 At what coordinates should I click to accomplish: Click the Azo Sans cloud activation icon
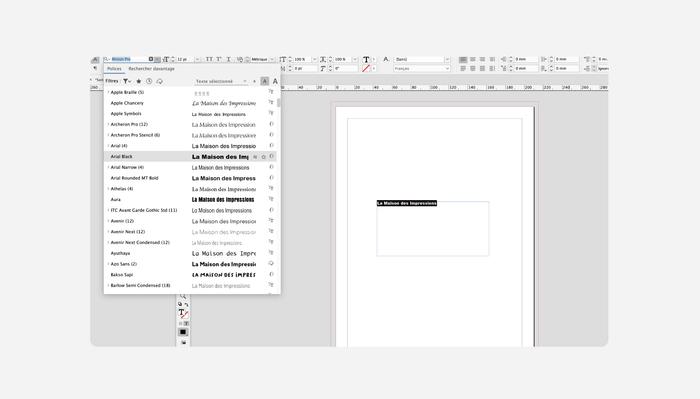271,263
